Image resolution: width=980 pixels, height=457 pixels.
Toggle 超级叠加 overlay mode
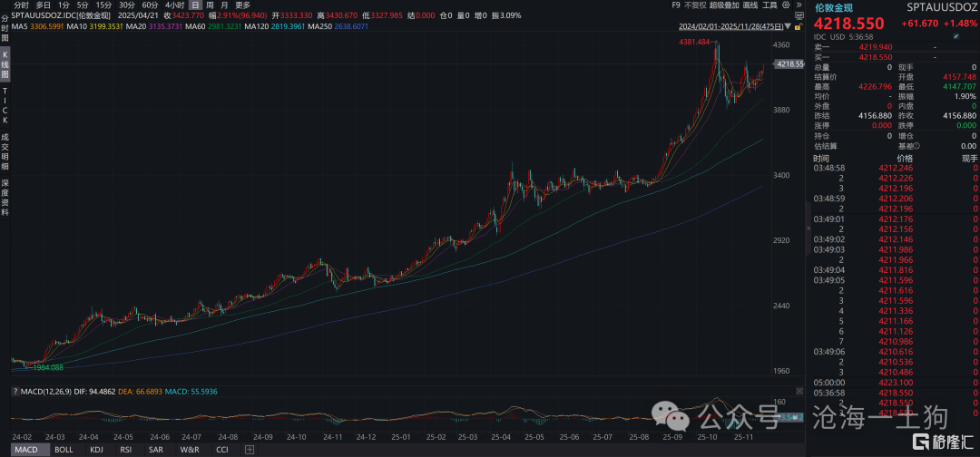(x=723, y=5)
